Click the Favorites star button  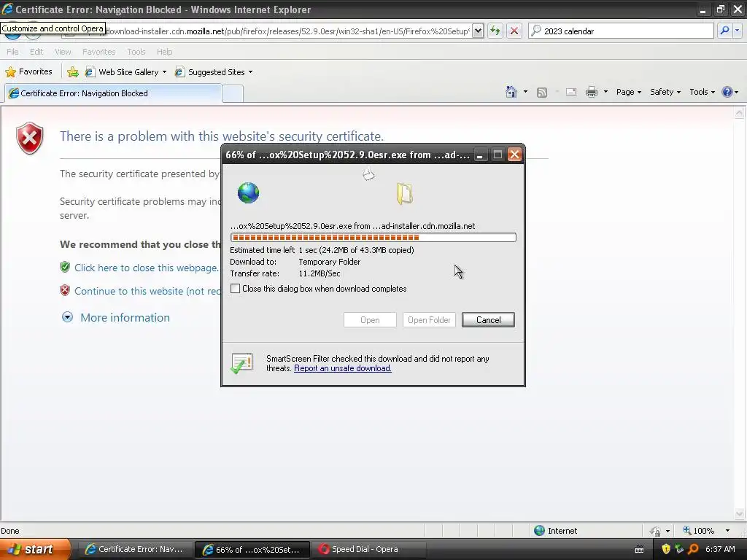(x=28, y=72)
